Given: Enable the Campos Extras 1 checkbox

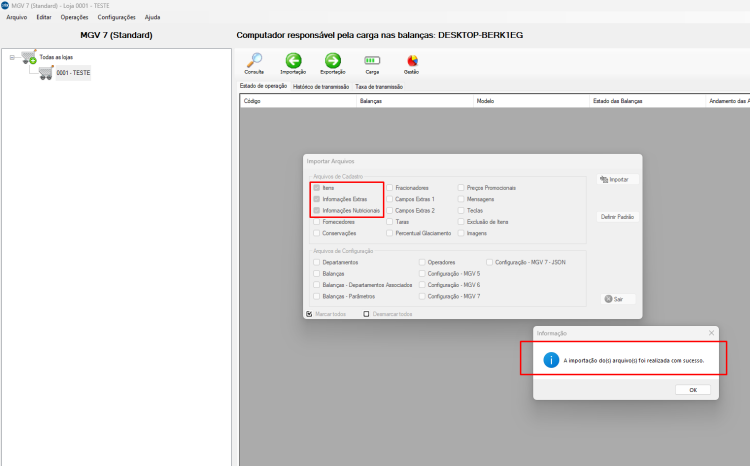Looking at the screenshot, I should pyautogui.click(x=390, y=199).
